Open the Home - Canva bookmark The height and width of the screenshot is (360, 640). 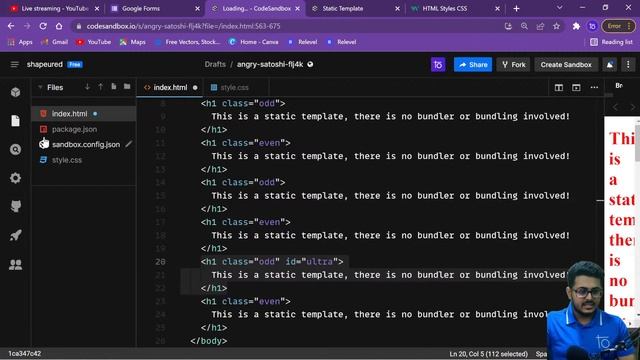click(253, 42)
